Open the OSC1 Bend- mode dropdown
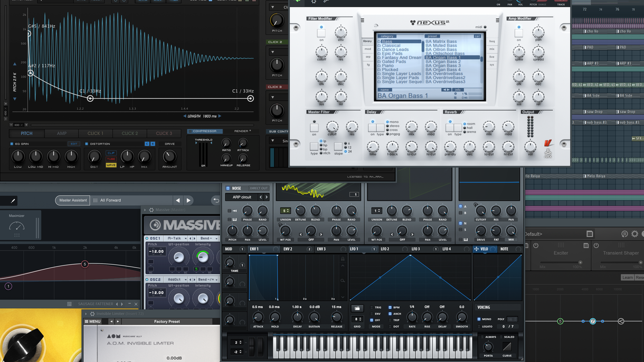Screen dimensions: 644x362 (x=207, y=239)
